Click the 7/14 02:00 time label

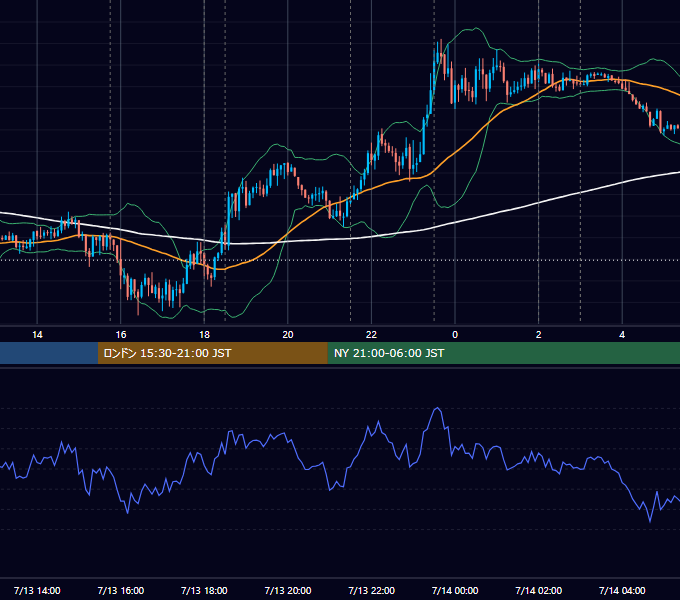(539, 590)
